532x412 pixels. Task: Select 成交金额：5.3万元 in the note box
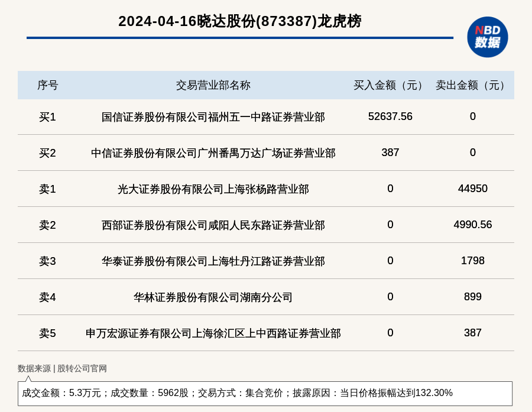pyautogui.click(x=61, y=393)
